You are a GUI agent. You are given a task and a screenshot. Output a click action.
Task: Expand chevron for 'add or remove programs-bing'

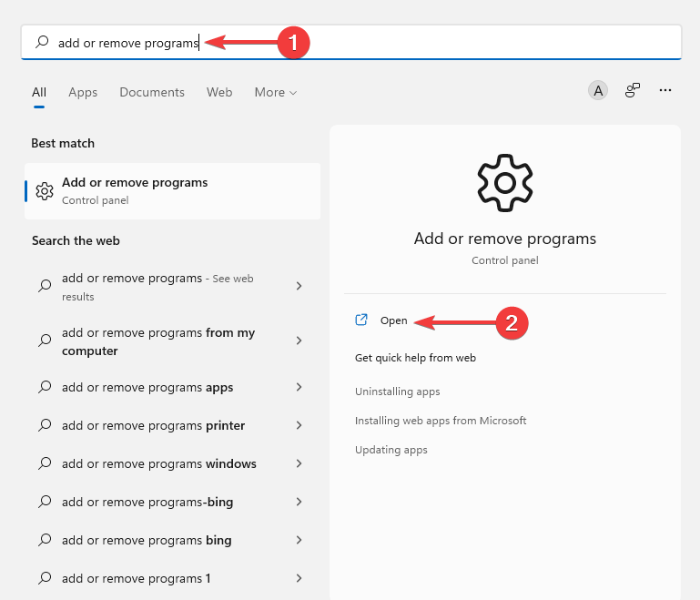(299, 503)
